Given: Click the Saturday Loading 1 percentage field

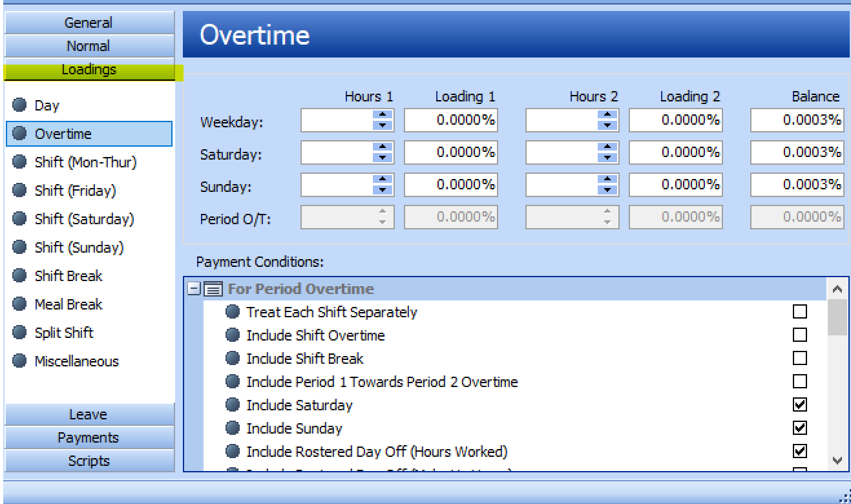Looking at the screenshot, I should tap(451, 152).
